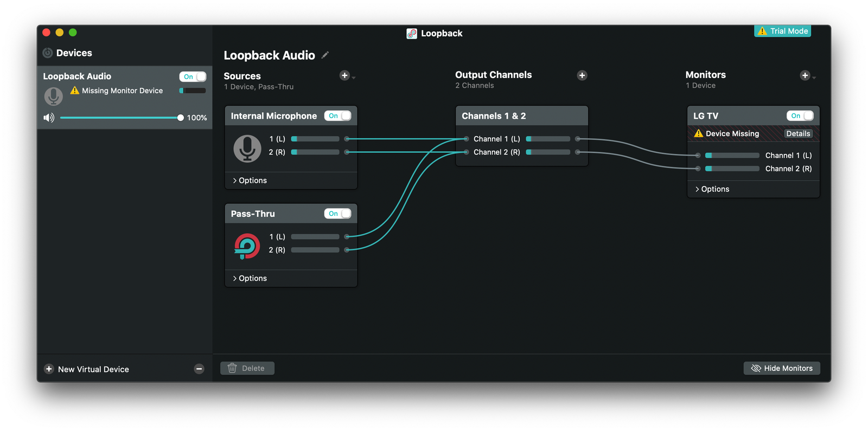Click the Delete button
Viewport: 868px width, 431px height.
click(247, 368)
